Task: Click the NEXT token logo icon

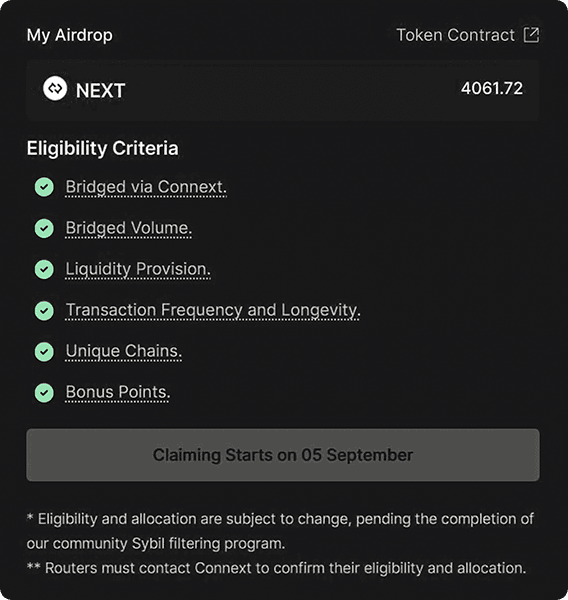Action: tap(55, 88)
